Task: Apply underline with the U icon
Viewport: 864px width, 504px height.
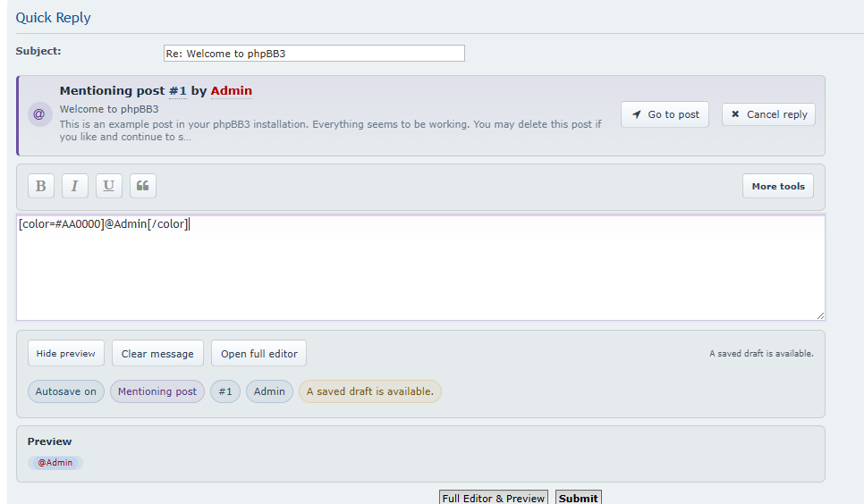Action: [x=108, y=186]
